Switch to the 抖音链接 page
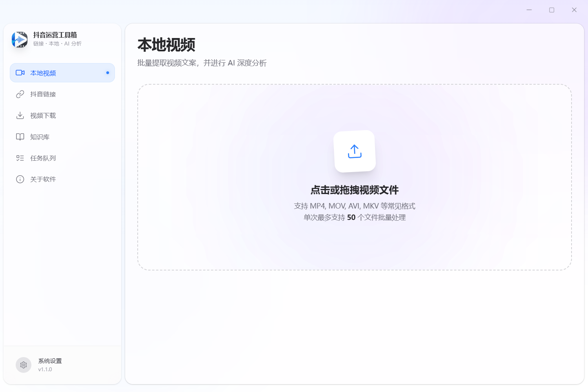The height and width of the screenshot is (392, 588). (x=43, y=94)
